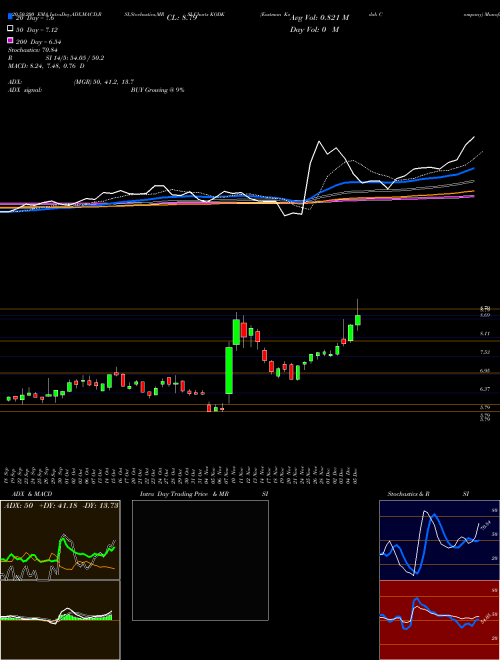Viewport: 500px width, 660px height.
Task: Click the last green candlestick on the chart
Action: pyautogui.click(x=358, y=320)
